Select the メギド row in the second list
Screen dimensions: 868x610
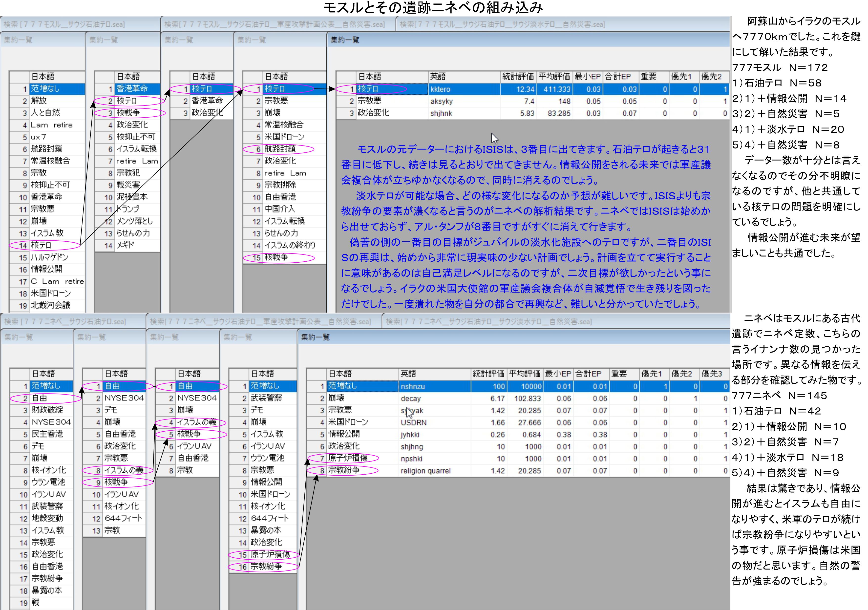point(126,245)
